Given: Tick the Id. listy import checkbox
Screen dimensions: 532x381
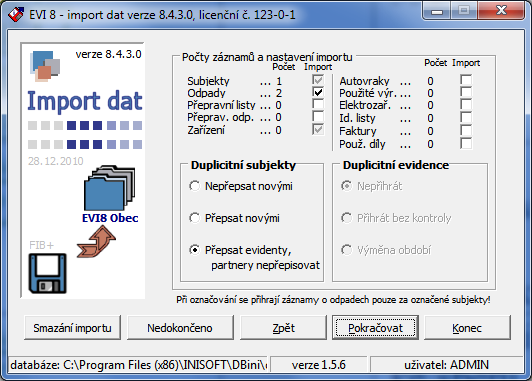Looking at the screenshot, I should [466, 117].
